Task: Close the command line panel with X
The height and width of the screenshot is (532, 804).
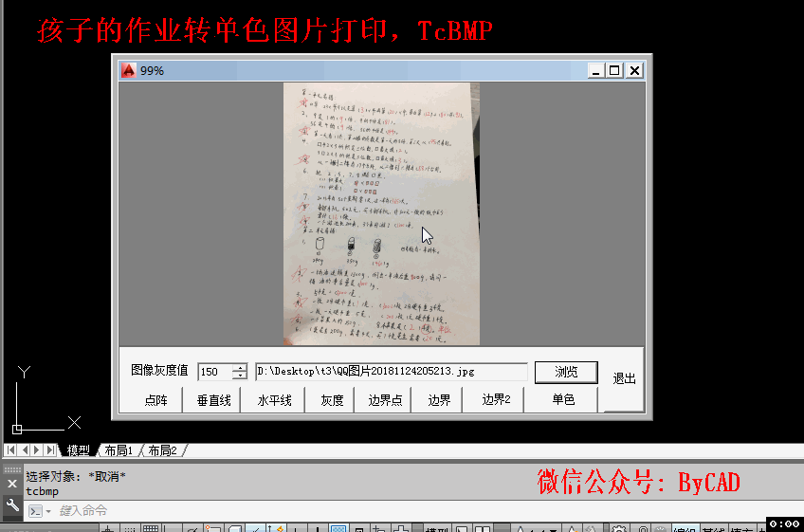Action: [12, 484]
